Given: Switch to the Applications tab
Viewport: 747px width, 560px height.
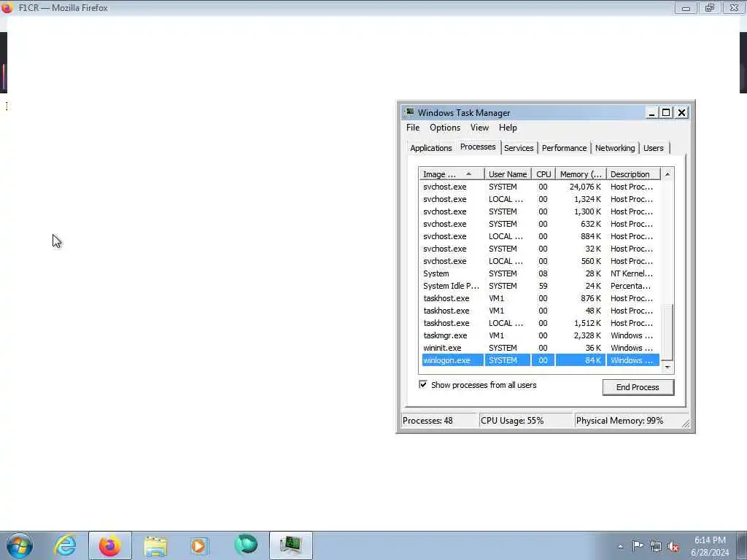Looking at the screenshot, I should [x=430, y=148].
